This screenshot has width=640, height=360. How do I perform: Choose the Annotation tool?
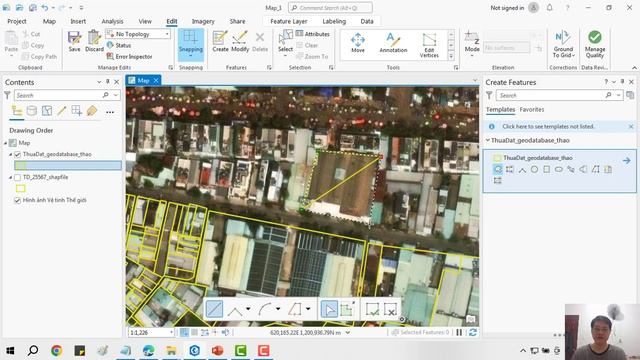393,43
